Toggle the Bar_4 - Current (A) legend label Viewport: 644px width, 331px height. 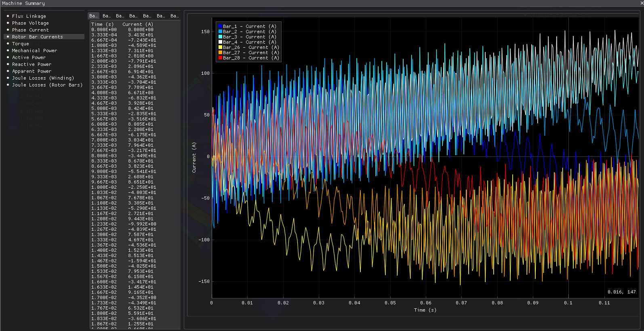pos(250,42)
